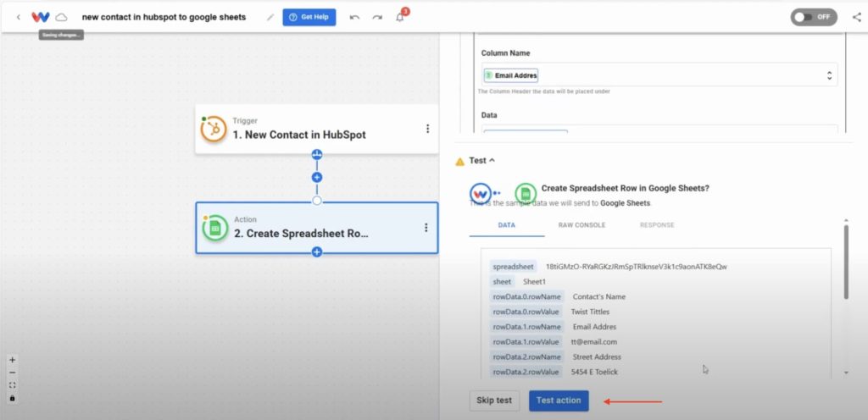Collapse the Test section

[x=481, y=161]
